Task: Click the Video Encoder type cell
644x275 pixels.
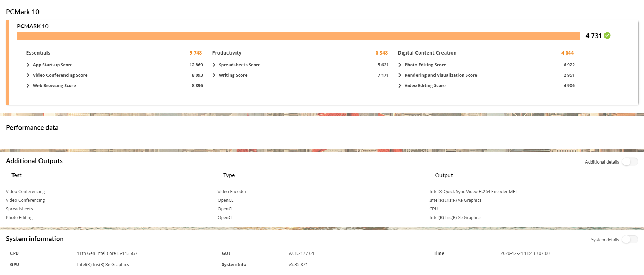Action: click(x=232, y=192)
